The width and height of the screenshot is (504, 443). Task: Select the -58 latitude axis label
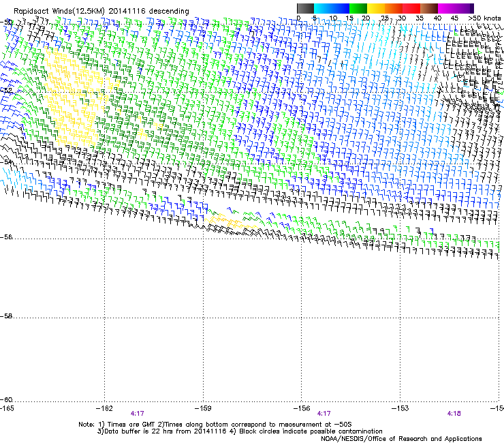coord(6,316)
